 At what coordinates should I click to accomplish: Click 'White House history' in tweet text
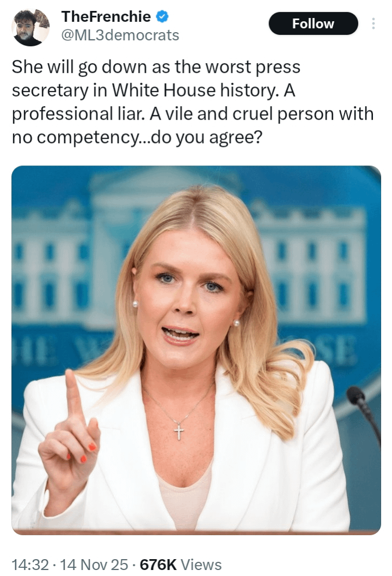pos(194,90)
